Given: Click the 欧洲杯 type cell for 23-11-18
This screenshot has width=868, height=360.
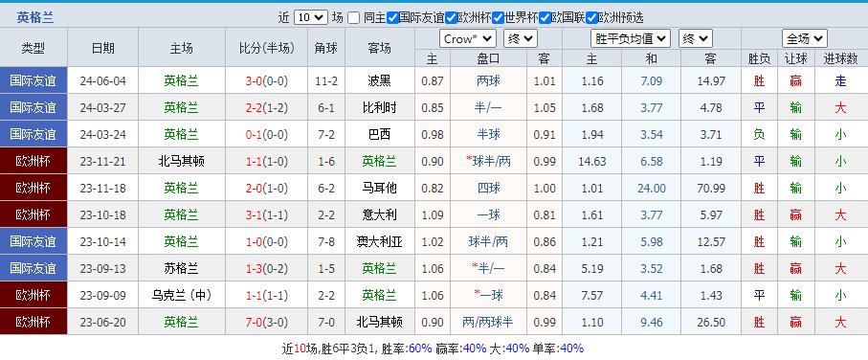Looking at the screenshot, I should click(x=33, y=189).
